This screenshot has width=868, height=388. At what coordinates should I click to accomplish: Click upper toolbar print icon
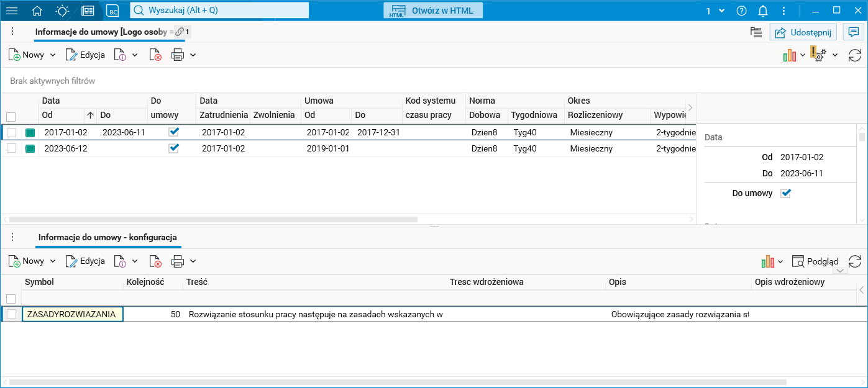178,55
